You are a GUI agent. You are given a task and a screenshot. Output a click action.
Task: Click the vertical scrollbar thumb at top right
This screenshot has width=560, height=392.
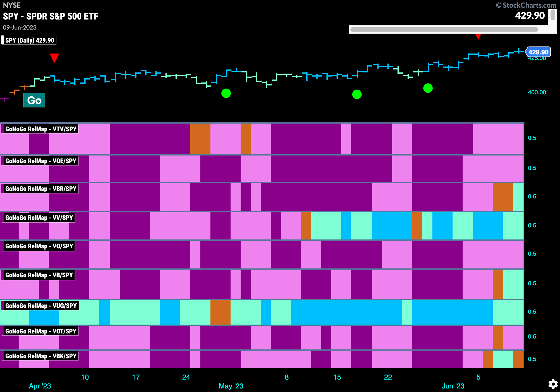553,15
